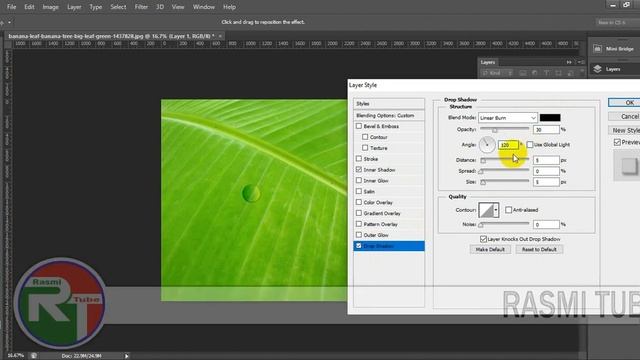Open the File menu
The width and height of the screenshot is (640, 360).
pos(11,7)
